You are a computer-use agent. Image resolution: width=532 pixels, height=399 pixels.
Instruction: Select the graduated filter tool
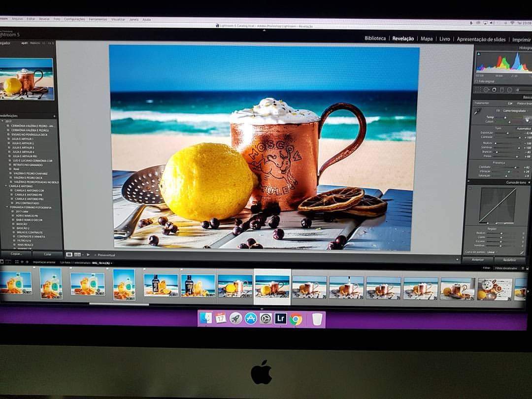tap(502, 90)
